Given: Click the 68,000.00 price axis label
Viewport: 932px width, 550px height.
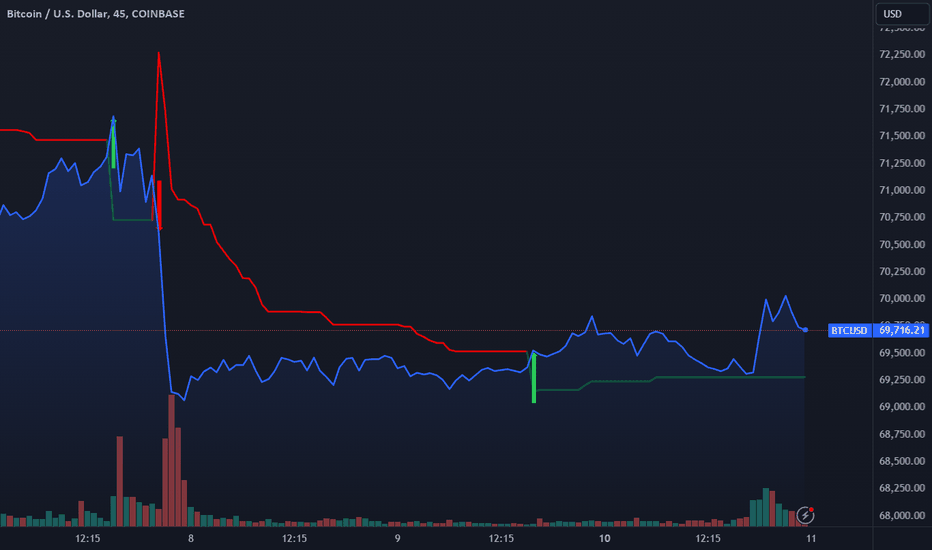Looking at the screenshot, I should [x=902, y=516].
